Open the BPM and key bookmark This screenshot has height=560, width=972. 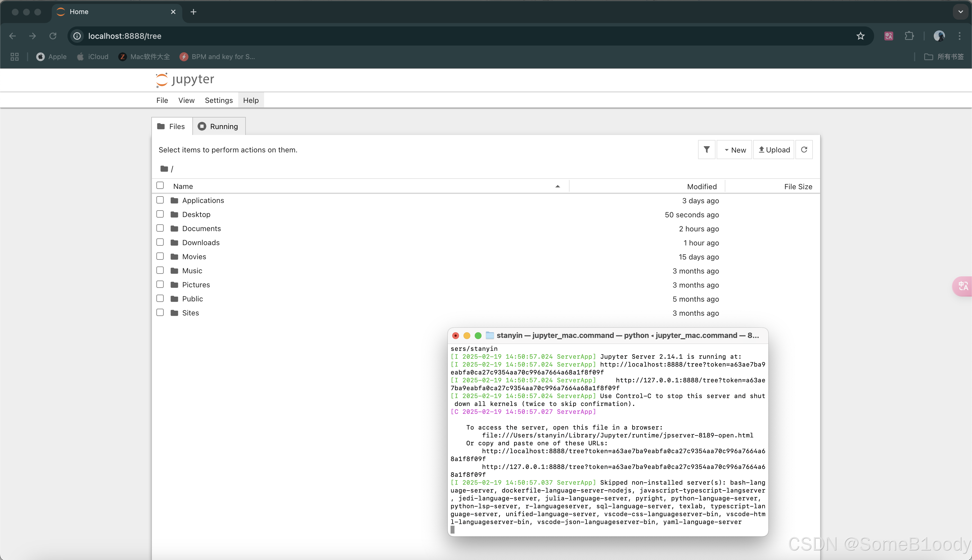point(217,57)
